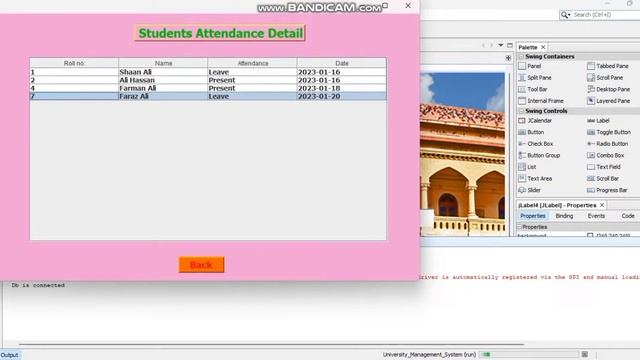This screenshot has width=640, height=360.
Task: Click the Date column header
Action: pyautogui.click(x=342, y=63)
